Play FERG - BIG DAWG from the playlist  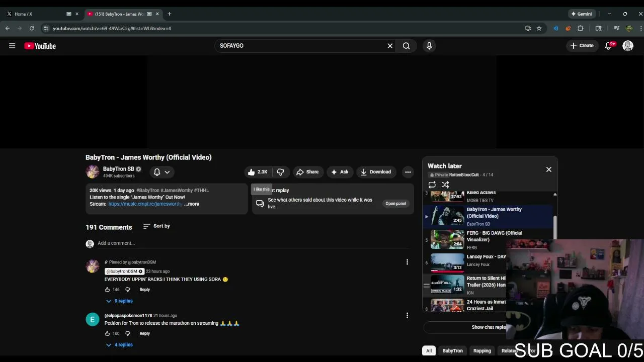click(488, 240)
